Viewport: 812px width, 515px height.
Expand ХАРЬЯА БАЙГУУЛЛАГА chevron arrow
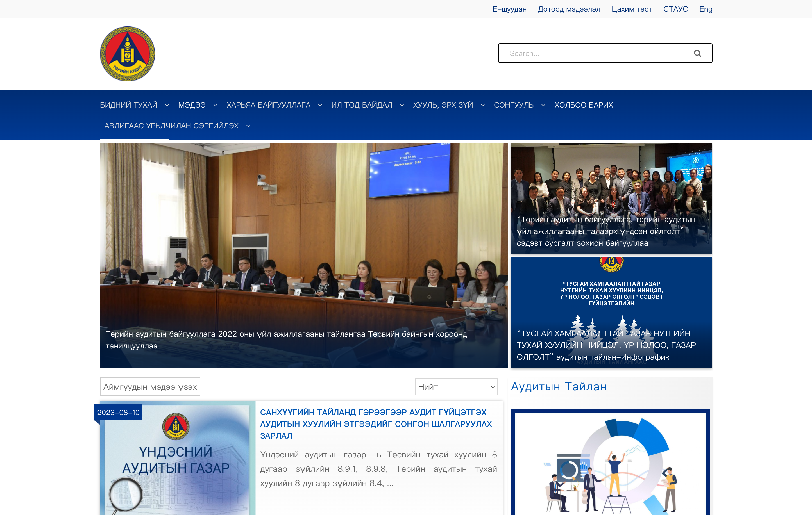[320, 105]
